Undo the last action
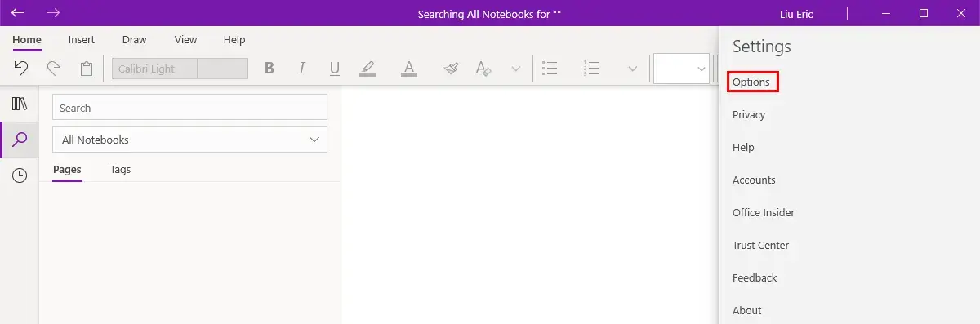Image resolution: width=980 pixels, height=324 pixels. (x=21, y=69)
